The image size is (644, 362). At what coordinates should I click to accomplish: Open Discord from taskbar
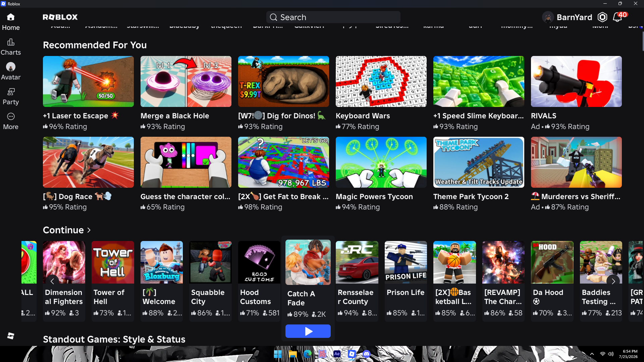coord(366,354)
